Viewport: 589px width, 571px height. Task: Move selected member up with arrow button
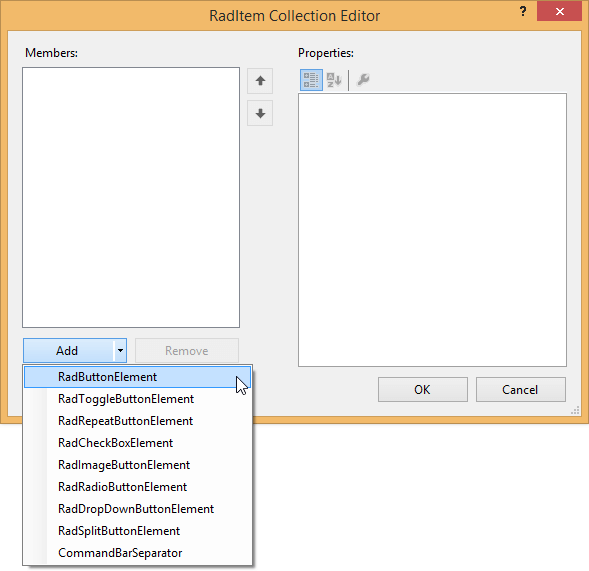click(260, 81)
